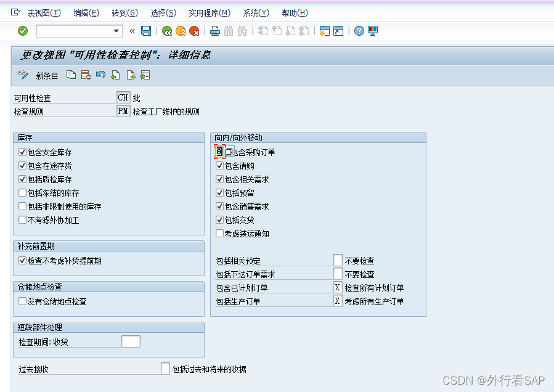554x392 pixels.
Task: Open the 表视图(T) menu
Action: click(x=44, y=13)
